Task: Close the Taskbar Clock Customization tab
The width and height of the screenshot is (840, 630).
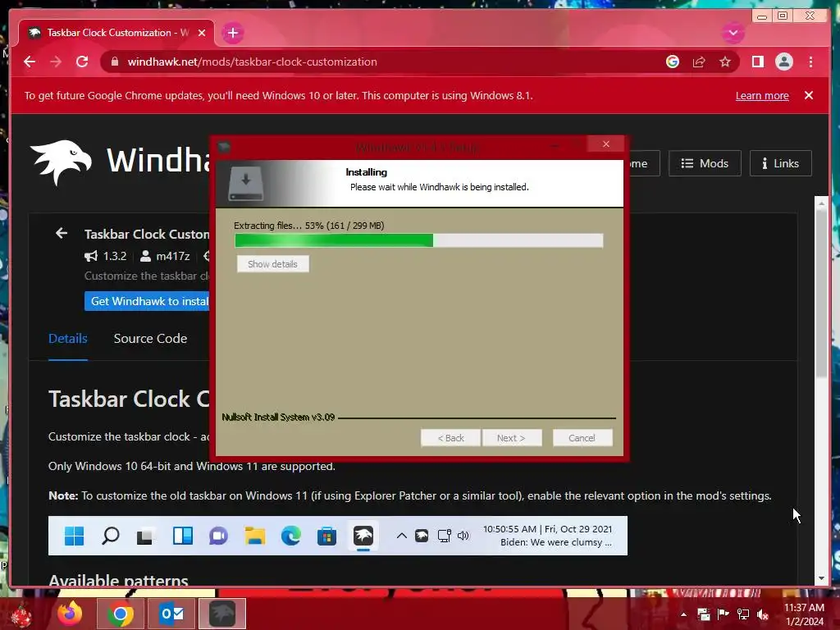Action: coord(202,33)
